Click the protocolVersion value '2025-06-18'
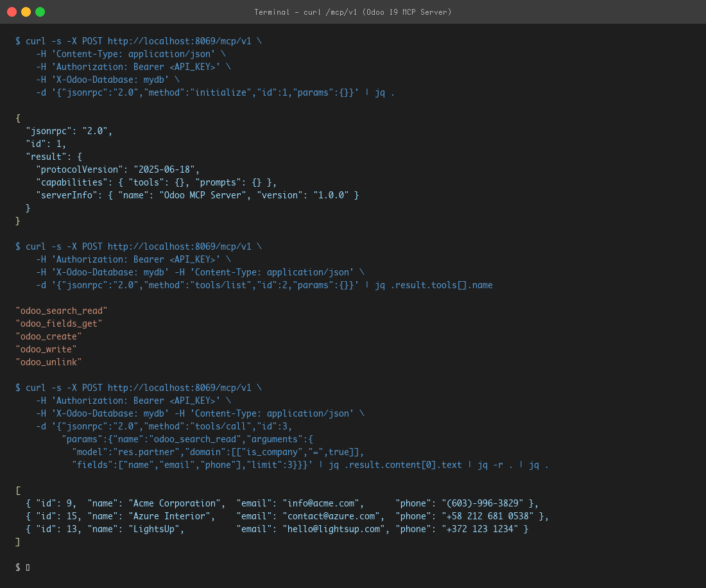706x588 pixels. (164, 169)
